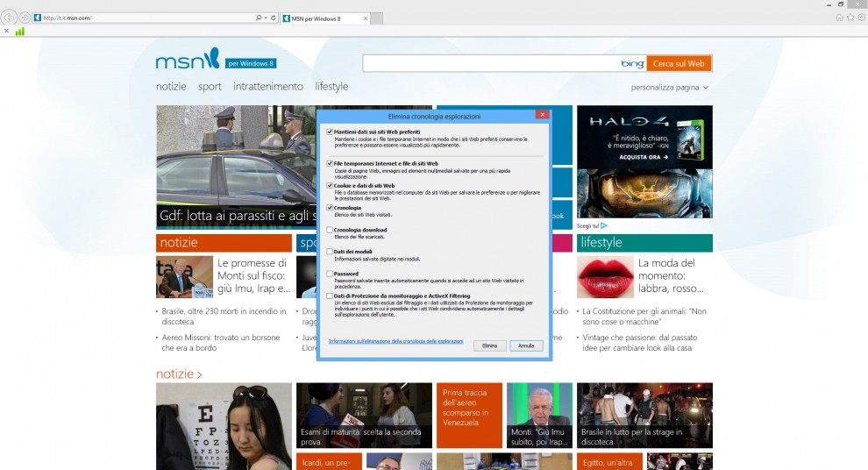Open the browser Home icon
The height and width of the screenshot is (470, 868).
click(839, 18)
